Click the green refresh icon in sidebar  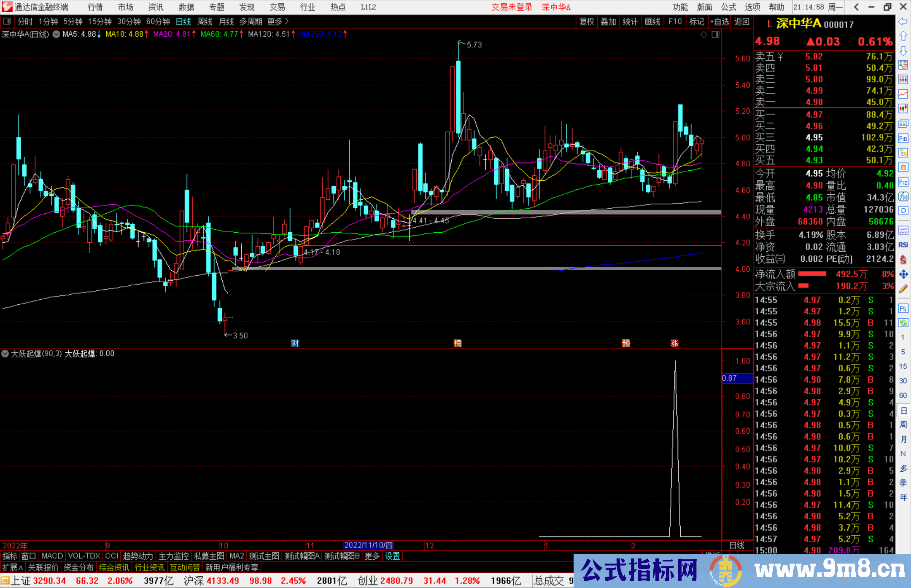(x=903, y=323)
